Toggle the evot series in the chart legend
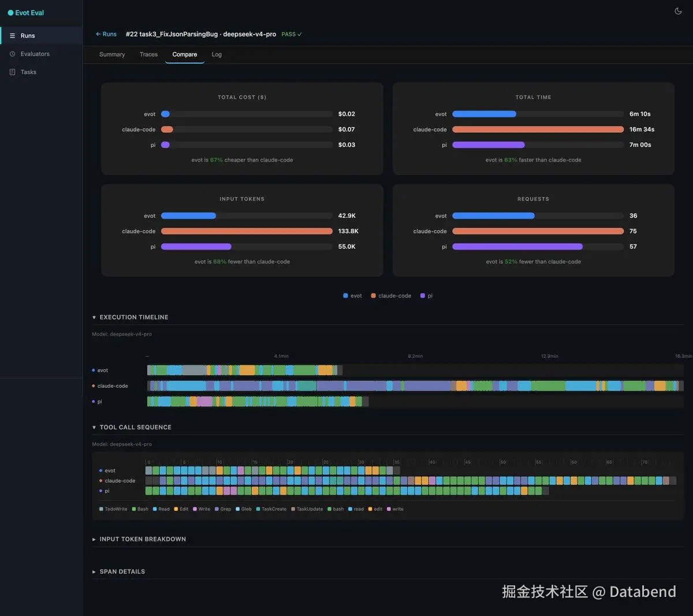The height and width of the screenshot is (616, 693). click(x=352, y=296)
